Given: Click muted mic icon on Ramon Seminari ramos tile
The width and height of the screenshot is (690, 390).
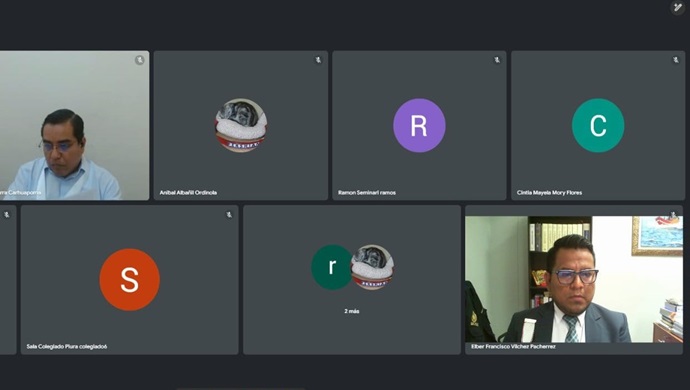Looking at the screenshot, I should (x=497, y=60).
